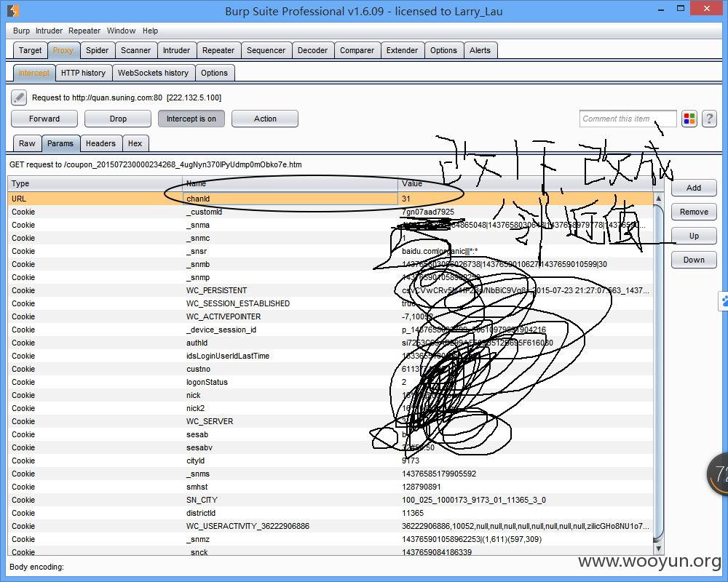The width and height of the screenshot is (728, 582).
Task: Select the _device_session_id cookie row
Action: (330, 330)
